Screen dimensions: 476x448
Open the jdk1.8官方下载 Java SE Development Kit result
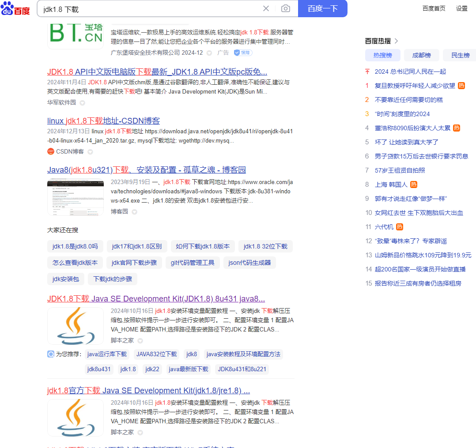(148, 390)
